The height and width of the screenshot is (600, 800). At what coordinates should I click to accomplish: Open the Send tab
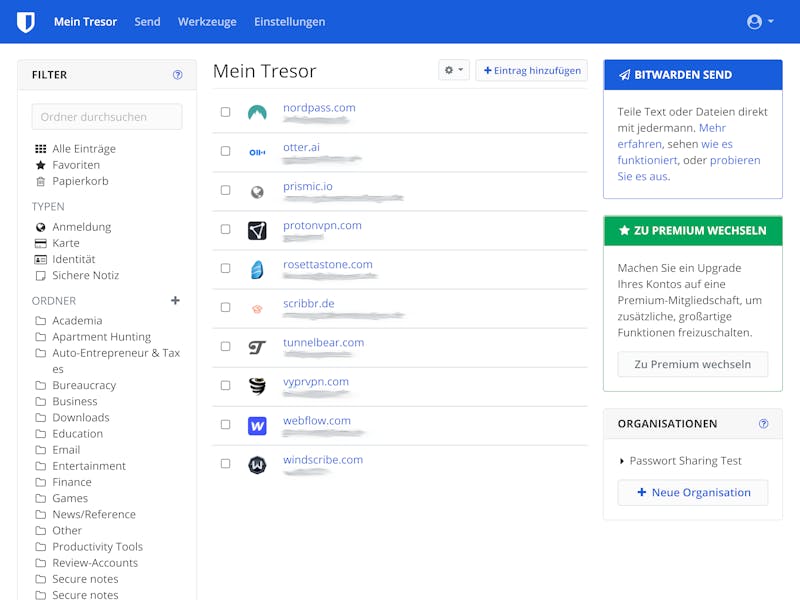coord(147,22)
